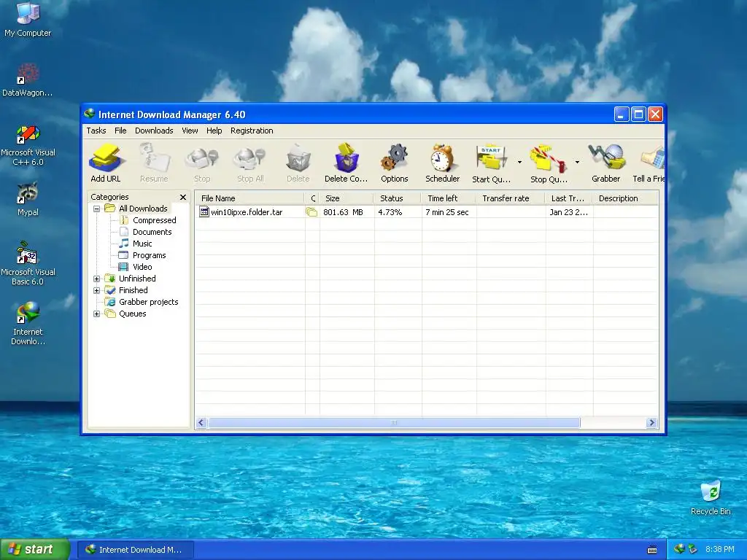Select the Programs category
The image size is (747, 560).
[x=149, y=255]
